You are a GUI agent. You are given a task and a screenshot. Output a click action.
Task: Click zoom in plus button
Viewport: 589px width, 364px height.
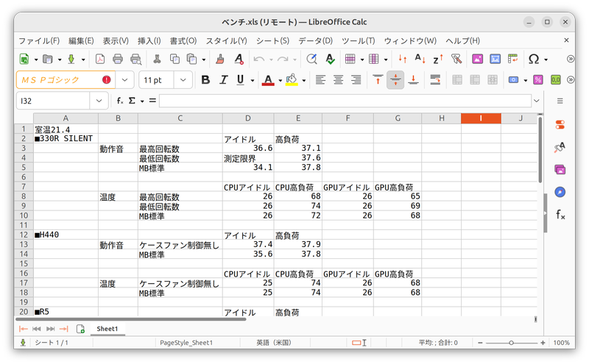(543, 343)
